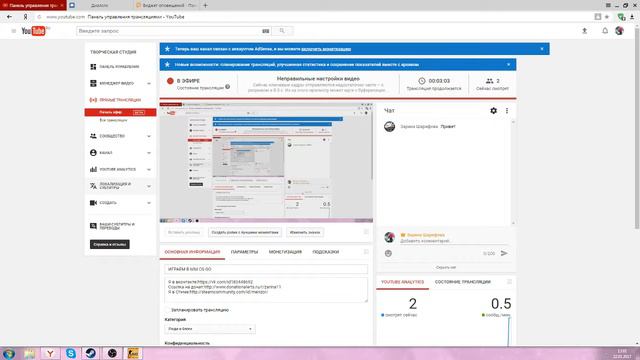Click the stream description text area
640x360 pixels.
[x=266, y=290]
